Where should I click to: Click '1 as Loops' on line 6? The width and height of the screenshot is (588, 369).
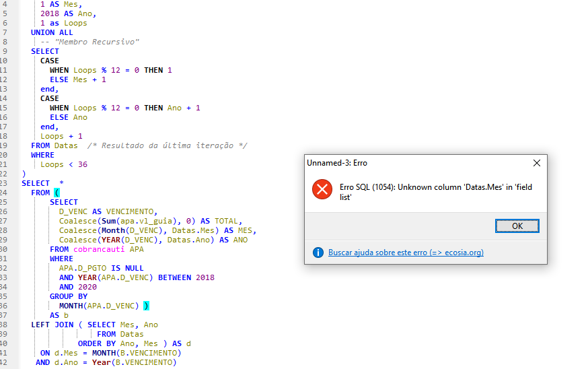click(x=64, y=24)
